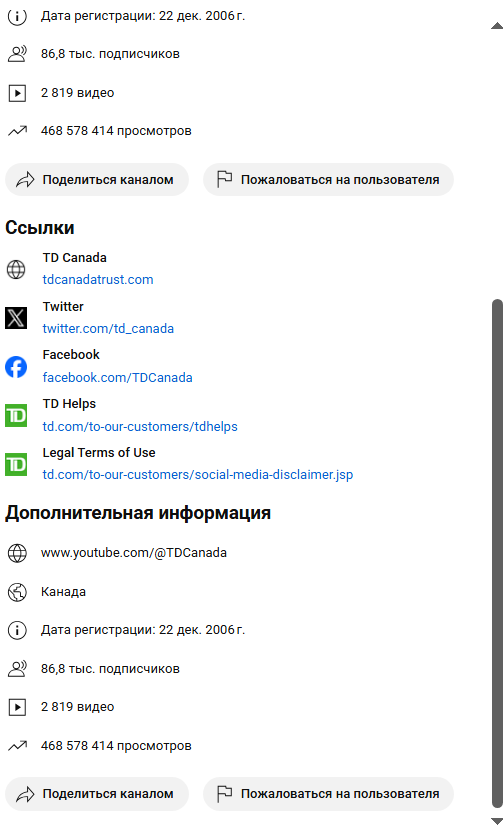Click the share arrow icon in lower Поделиться каналом

[25, 794]
